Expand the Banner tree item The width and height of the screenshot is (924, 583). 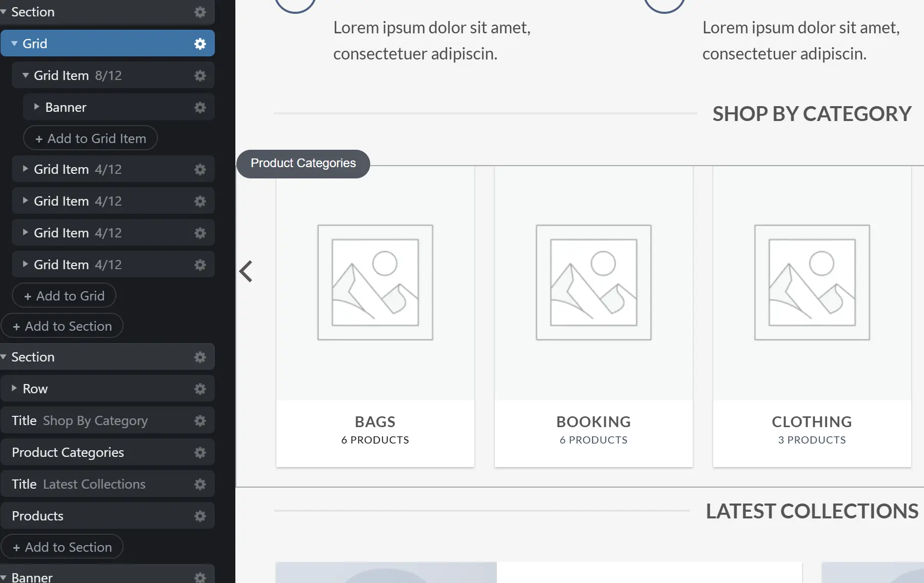point(36,107)
